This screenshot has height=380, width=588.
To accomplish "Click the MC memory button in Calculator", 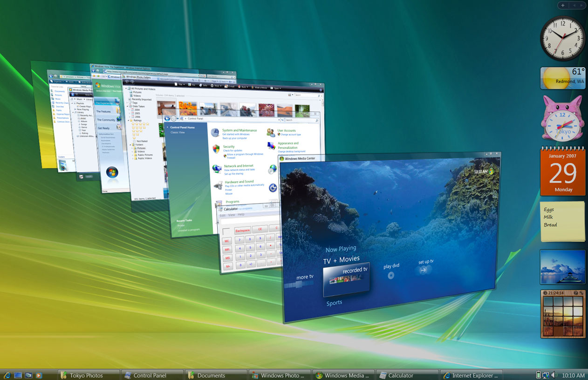I will click(227, 241).
